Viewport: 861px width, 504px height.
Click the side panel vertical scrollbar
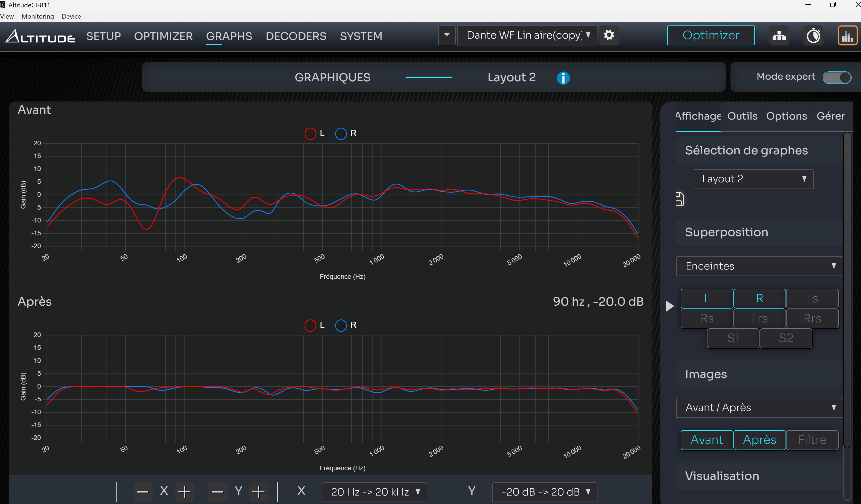tap(847, 290)
